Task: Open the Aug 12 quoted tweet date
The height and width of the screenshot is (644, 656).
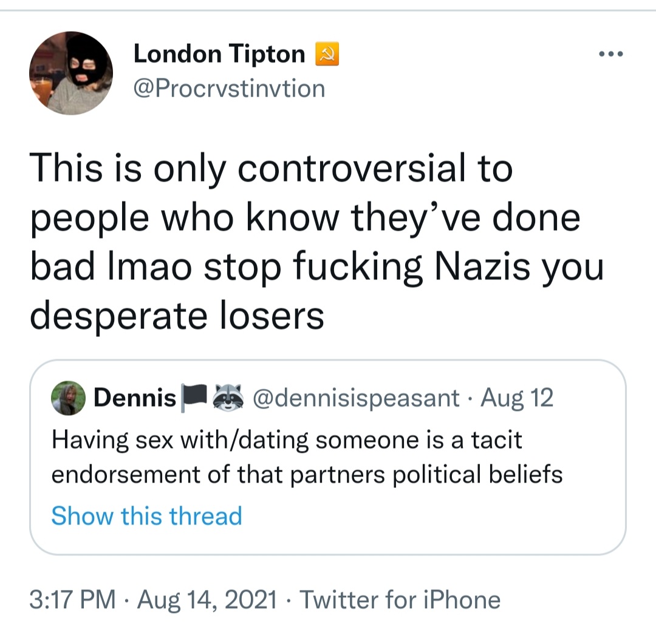Action: click(517, 398)
